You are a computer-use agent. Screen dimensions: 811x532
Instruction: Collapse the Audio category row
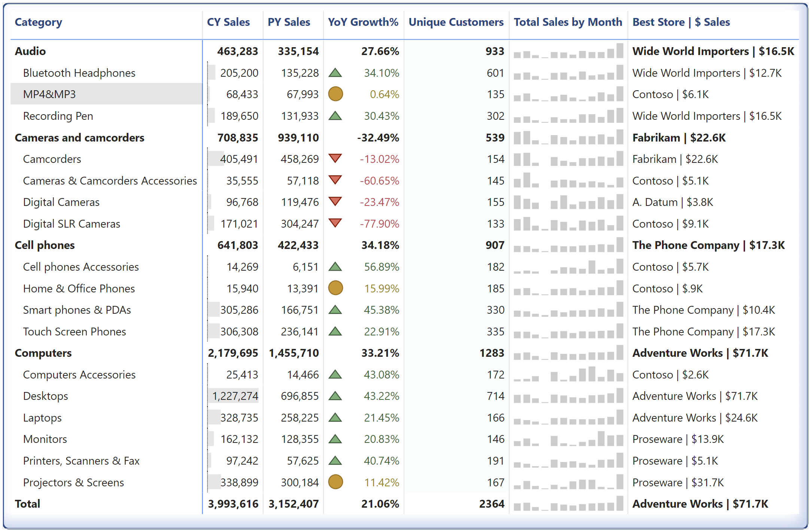(x=30, y=51)
